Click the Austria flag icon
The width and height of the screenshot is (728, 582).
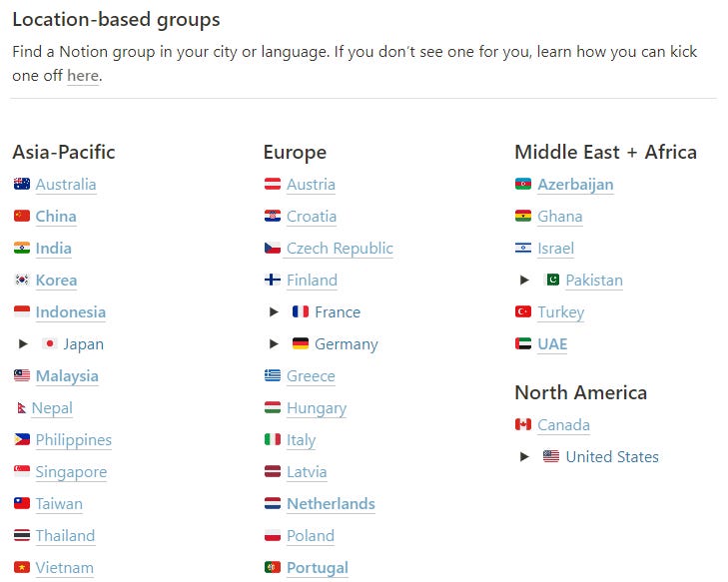[x=273, y=184]
